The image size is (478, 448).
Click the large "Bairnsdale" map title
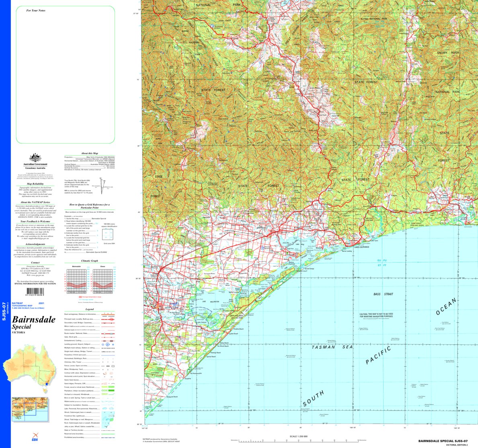pos(34,320)
